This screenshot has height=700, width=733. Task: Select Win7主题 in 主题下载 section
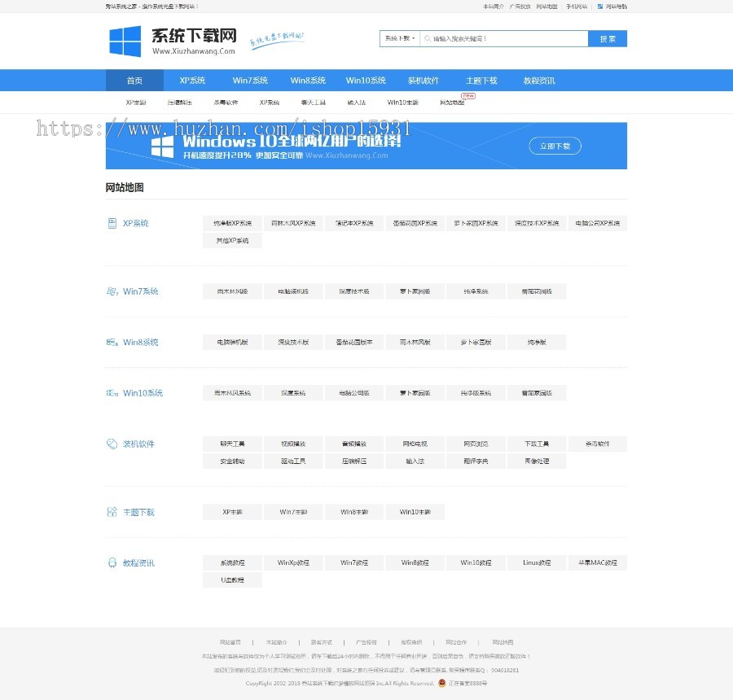[x=293, y=512]
